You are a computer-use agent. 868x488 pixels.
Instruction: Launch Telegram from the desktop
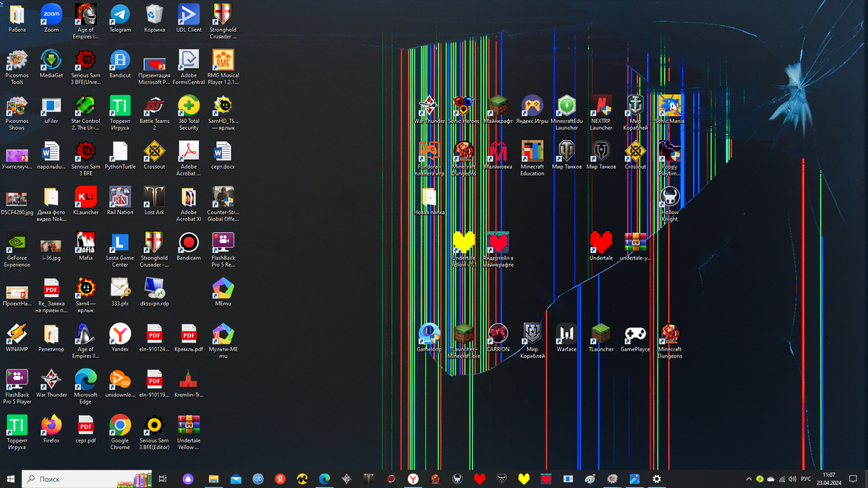(120, 19)
